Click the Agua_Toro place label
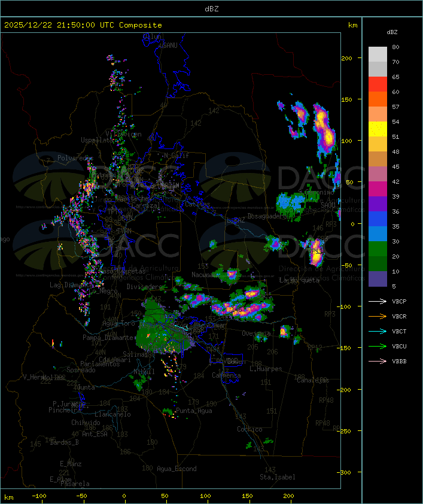Image resolution: width=423 pixels, height=504 pixels. 118,323
